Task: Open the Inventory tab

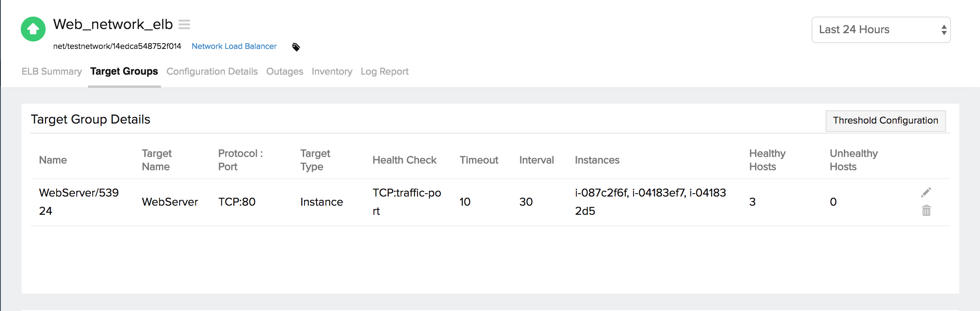Action: coord(332,71)
